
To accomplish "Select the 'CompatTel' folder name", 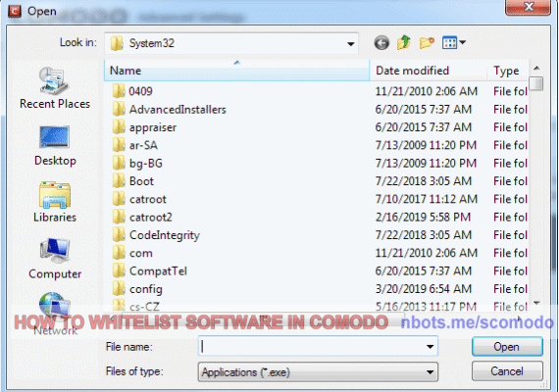I will tap(158, 271).
